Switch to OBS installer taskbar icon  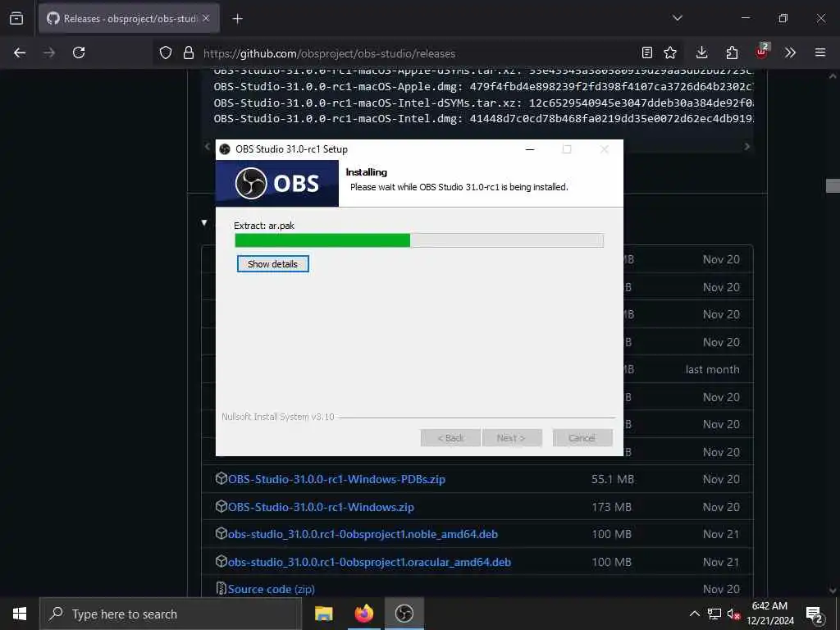404,614
